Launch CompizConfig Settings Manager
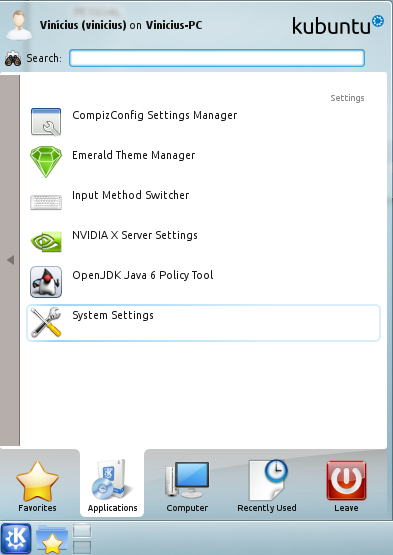The height and width of the screenshot is (555, 393). [x=204, y=122]
